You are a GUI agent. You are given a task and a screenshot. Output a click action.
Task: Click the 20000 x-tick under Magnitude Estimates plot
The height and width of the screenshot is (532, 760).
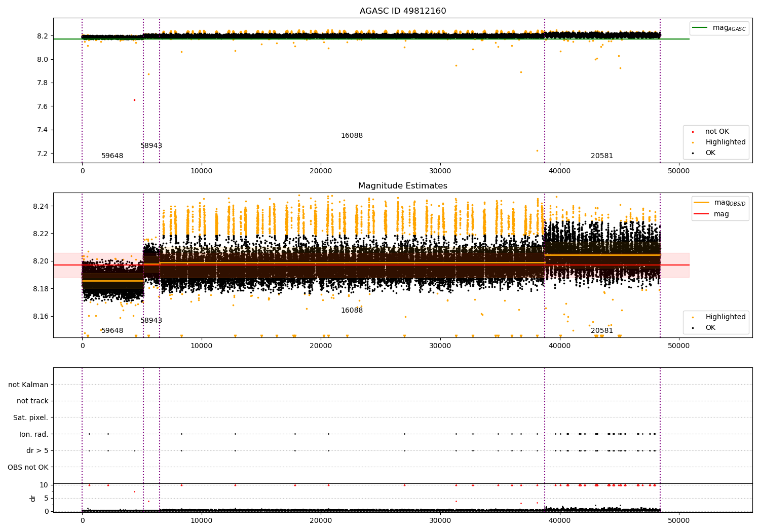[x=321, y=346]
